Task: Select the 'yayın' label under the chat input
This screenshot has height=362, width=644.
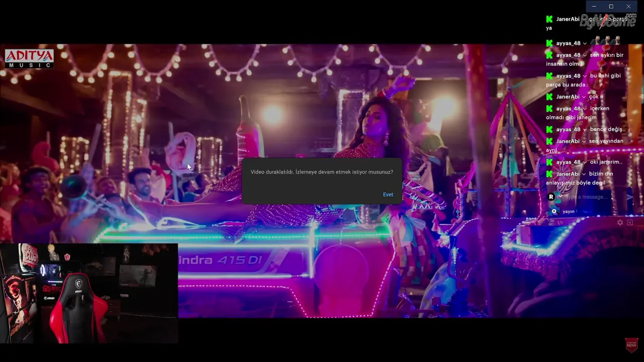Action: [x=569, y=212]
